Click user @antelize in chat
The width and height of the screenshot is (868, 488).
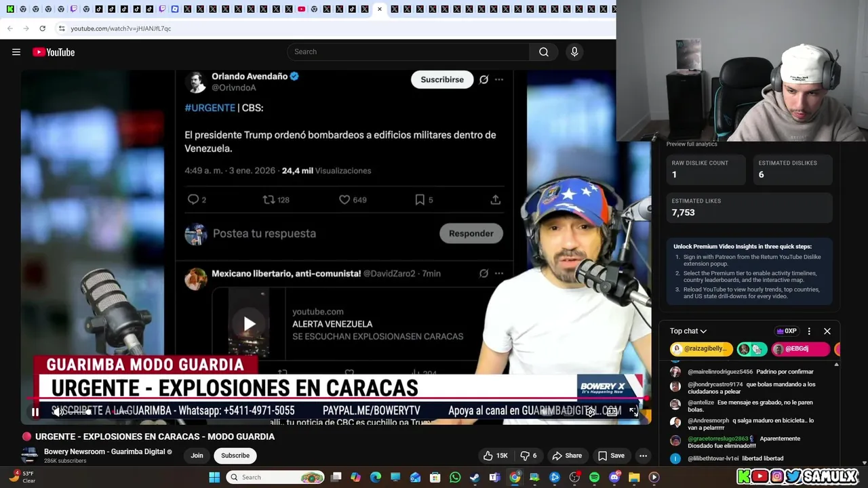pos(701,403)
